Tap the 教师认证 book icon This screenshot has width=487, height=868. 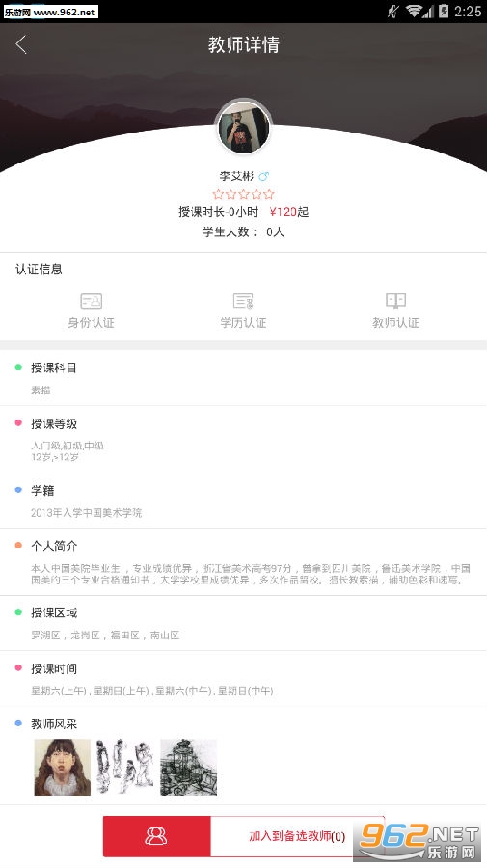pyautogui.click(x=395, y=301)
